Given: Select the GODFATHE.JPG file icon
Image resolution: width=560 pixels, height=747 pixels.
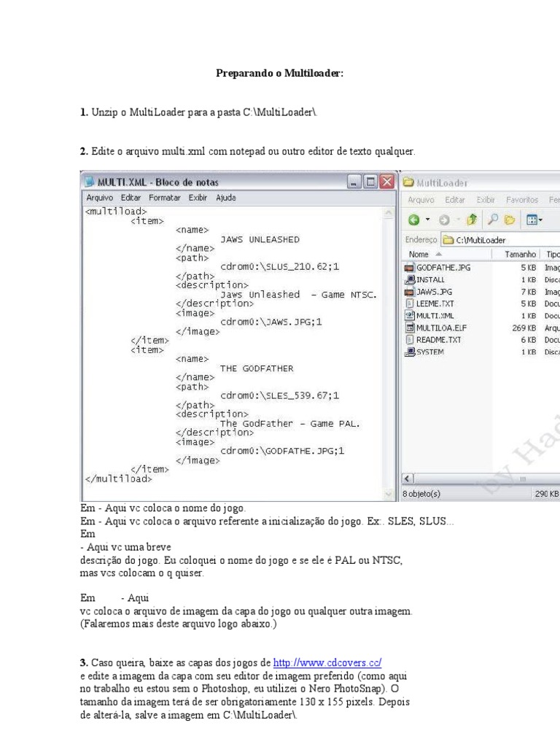Looking at the screenshot, I should click(x=409, y=268).
